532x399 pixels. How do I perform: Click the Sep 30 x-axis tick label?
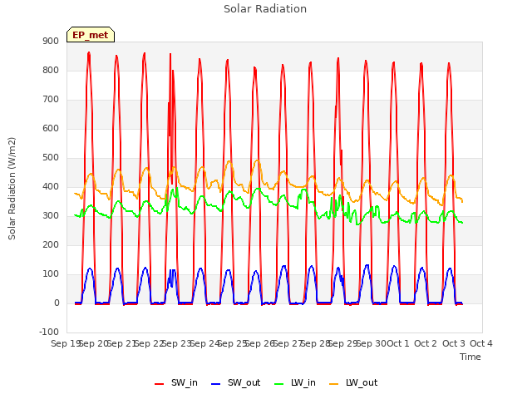pyautogui.click(x=372, y=343)
